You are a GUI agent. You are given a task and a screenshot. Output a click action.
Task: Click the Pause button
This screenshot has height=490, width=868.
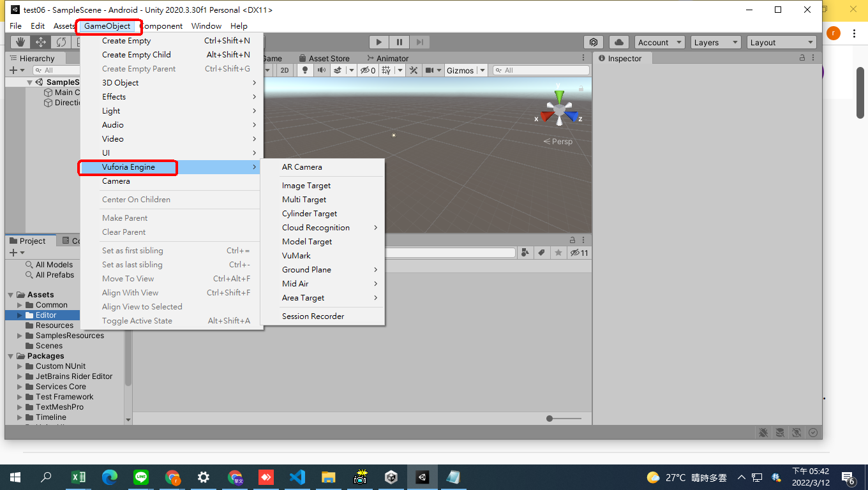[x=400, y=42]
